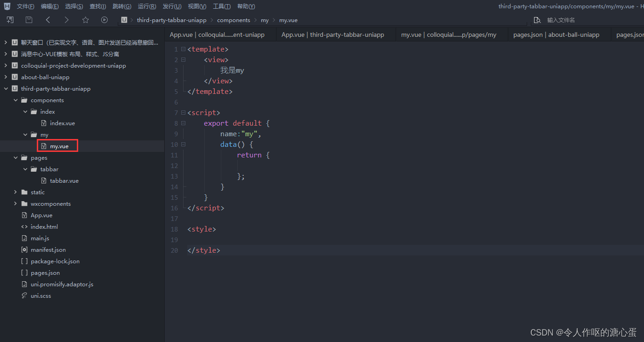This screenshot has height=342, width=644.
Task: Click the HBuilderX logo icon
Action: tap(7, 6)
